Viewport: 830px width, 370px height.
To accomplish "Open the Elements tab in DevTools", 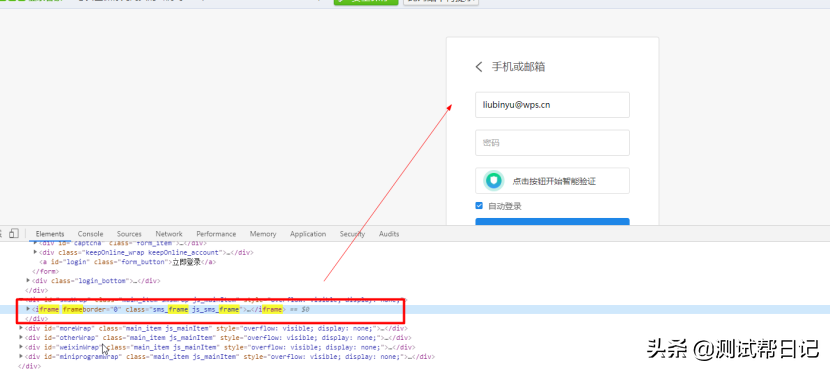I will point(50,234).
